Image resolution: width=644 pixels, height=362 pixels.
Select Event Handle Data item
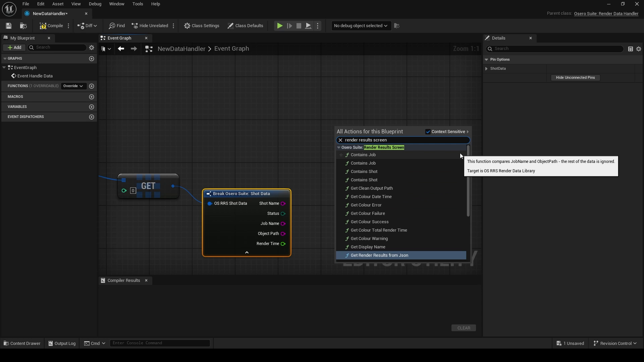pos(35,76)
